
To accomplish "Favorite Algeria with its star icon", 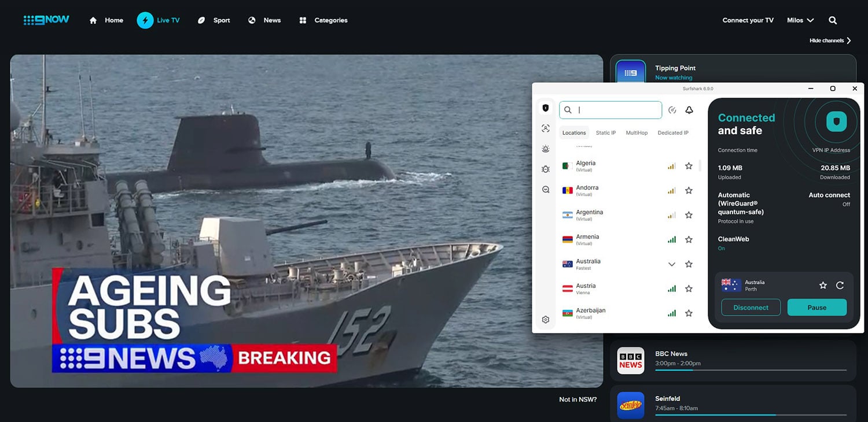I will [689, 166].
